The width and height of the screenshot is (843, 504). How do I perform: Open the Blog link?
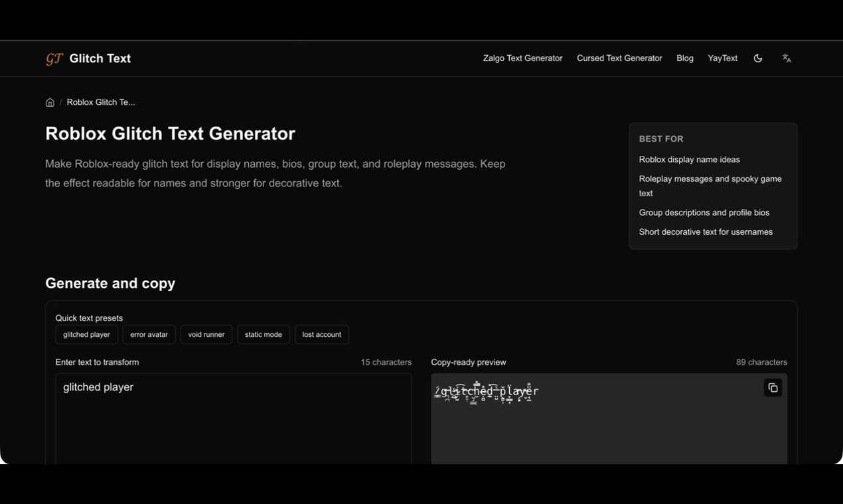coord(685,58)
